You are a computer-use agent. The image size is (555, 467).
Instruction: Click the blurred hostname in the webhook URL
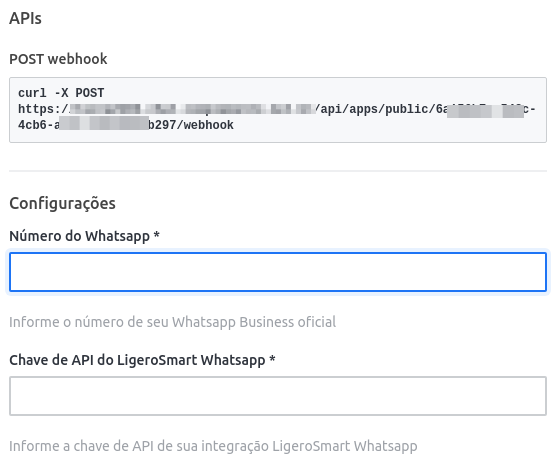(x=191, y=109)
